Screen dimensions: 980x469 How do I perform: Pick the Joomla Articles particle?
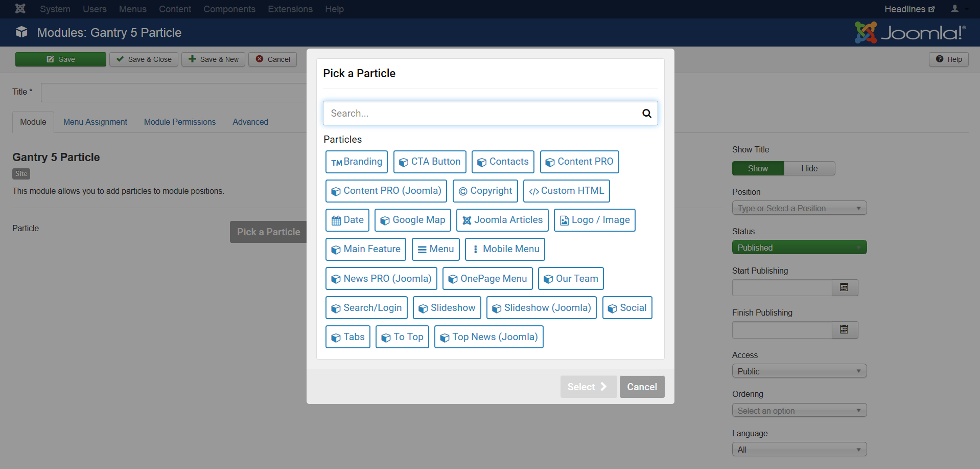[x=503, y=220]
